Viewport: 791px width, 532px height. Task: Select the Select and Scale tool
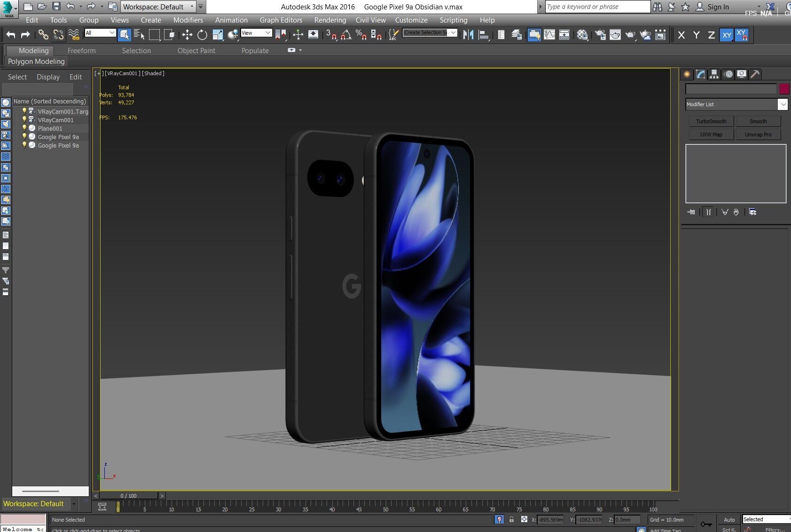[x=218, y=35]
